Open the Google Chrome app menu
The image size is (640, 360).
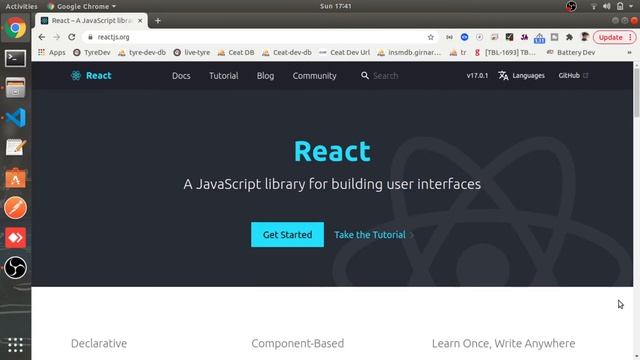(81, 6)
